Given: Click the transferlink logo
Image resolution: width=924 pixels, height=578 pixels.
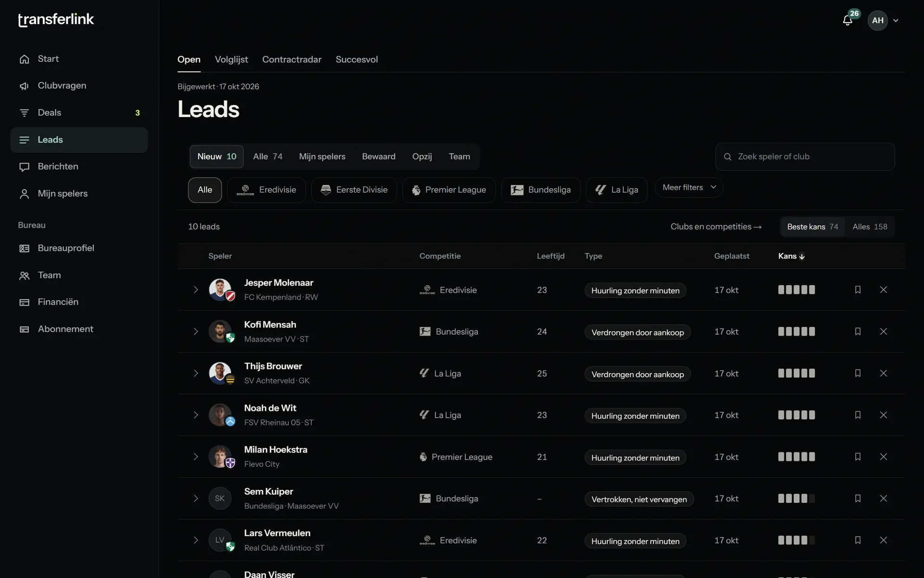Looking at the screenshot, I should [56, 20].
